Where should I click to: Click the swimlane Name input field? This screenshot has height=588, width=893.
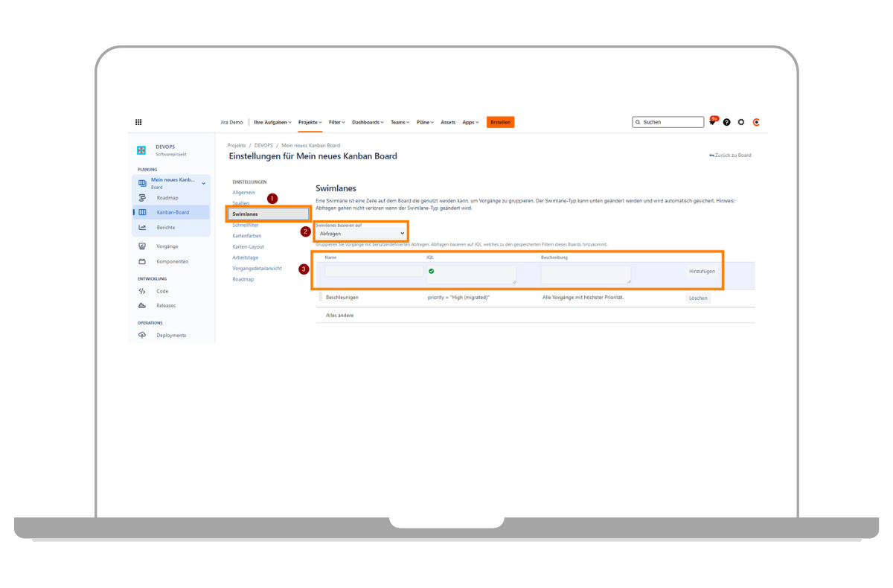pyautogui.click(x=374, y=272)
